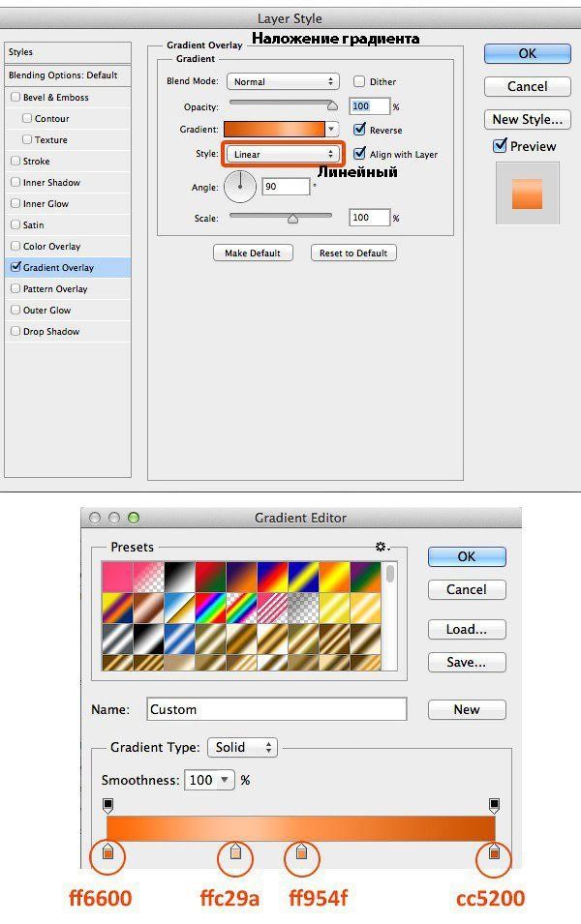Viewport: 581px width, 924px height.
Task: Open the Style Linear dropdown
Action: point(283,154)
